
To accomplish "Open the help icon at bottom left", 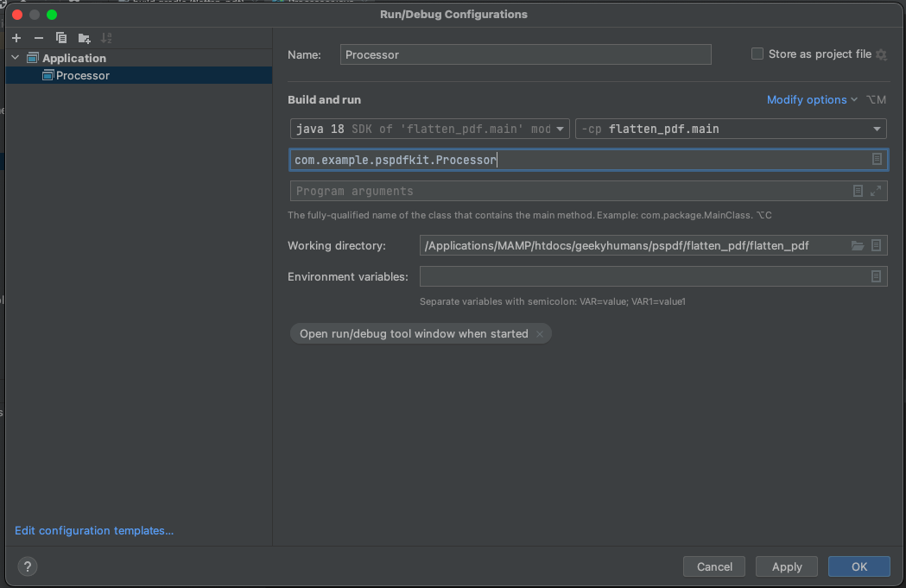I will coord(27,566).
